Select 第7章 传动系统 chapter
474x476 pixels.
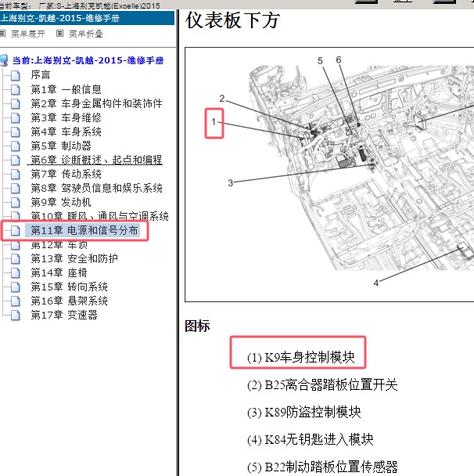click(66, 174)
